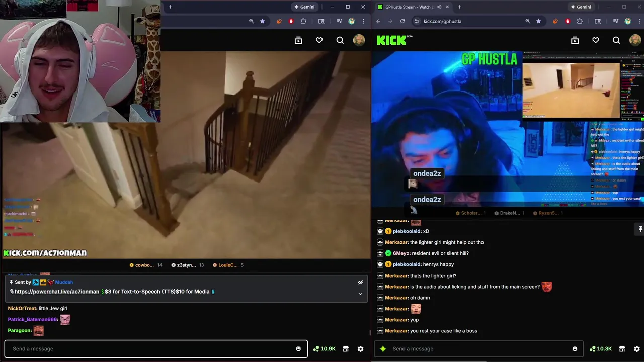Hide the pinned message by Muddah
The width and height of the screenshot is (644, 362).
[360, 282]
